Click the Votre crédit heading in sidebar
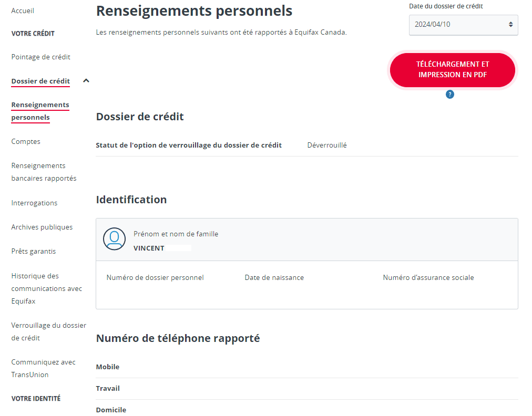The height and width of the screenshot is (416, 532). 32,33
